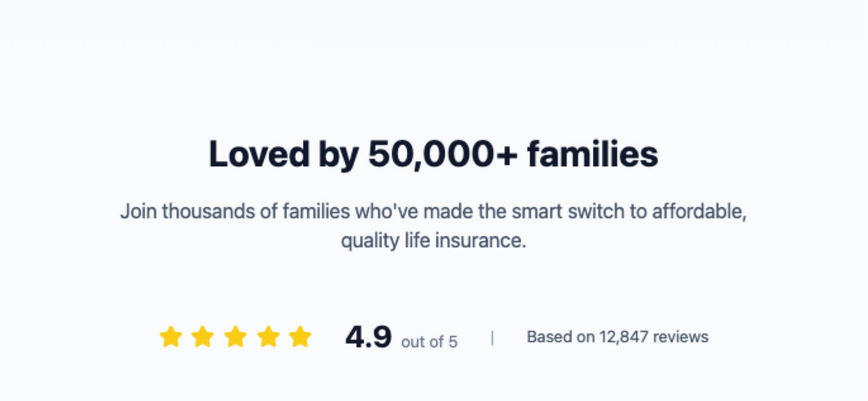The height and width of the screenshot is (401, 868).
Task: Select the fifth (last) rating star
Action: point(300,336)
